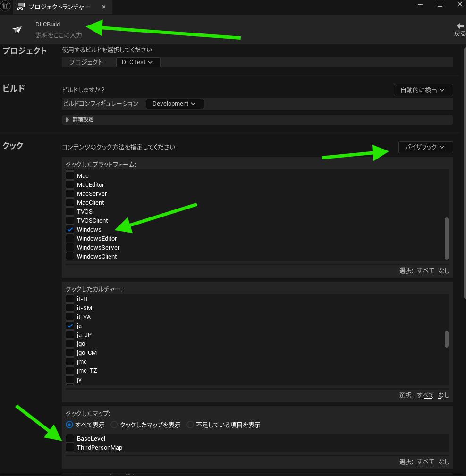466x476 pixels.
Task: Select the すべて表示 radio button
Action: coord(69,425)
